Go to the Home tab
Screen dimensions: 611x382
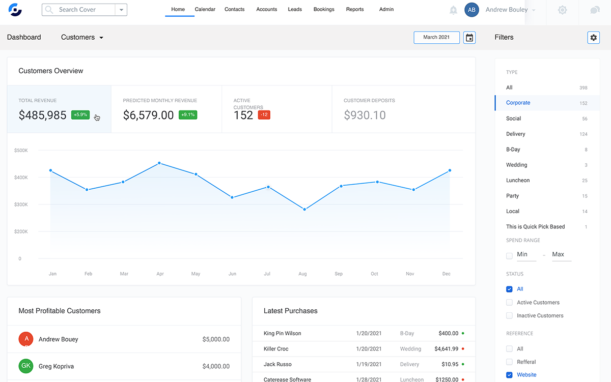pyautogui.click(x=178, y=9)
